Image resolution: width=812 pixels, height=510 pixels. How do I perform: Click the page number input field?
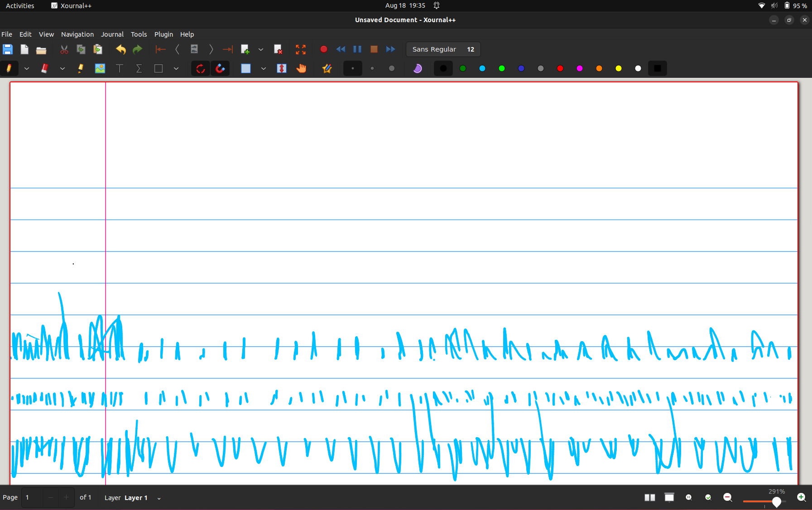[x=33, y=498]
